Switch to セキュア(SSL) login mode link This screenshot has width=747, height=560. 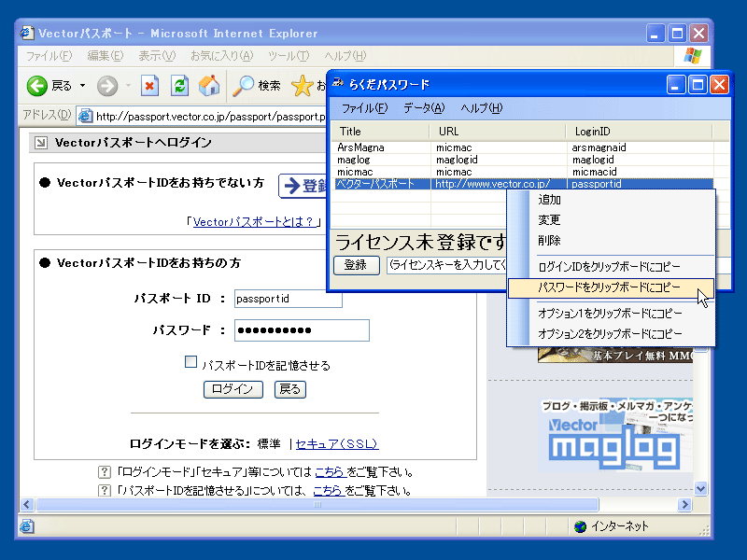pos(337,444)
